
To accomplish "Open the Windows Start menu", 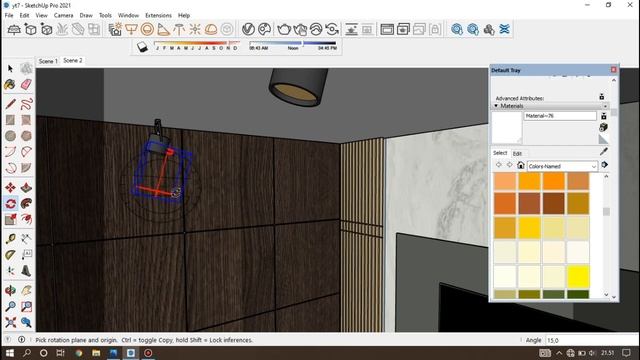I will (9, 353).
